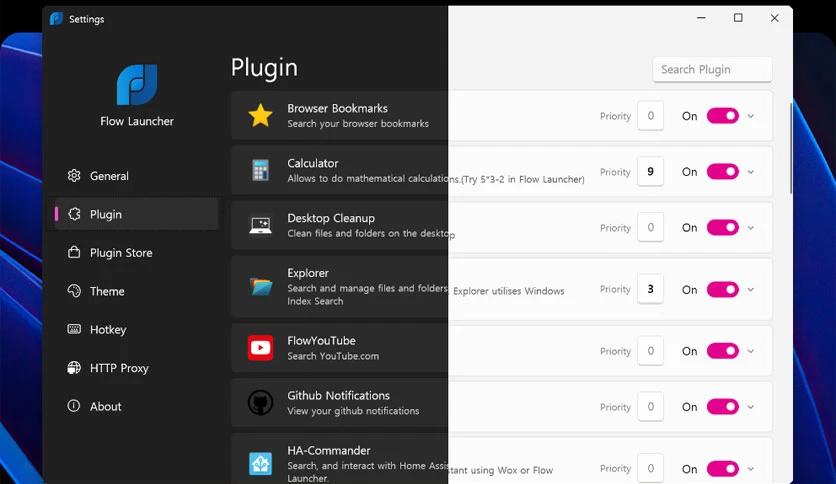Click the "Plugin" page heading
836x484 pixels.
point(264,69)
